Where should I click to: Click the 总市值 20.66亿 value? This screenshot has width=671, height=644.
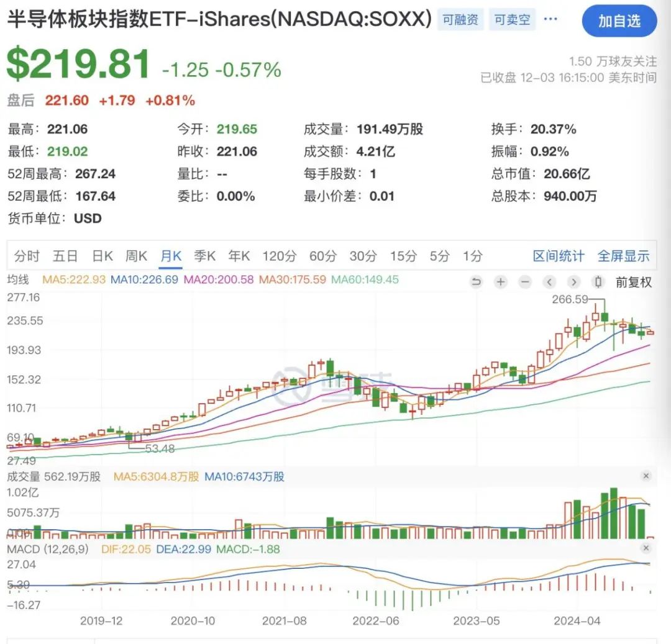pos(567,174)
